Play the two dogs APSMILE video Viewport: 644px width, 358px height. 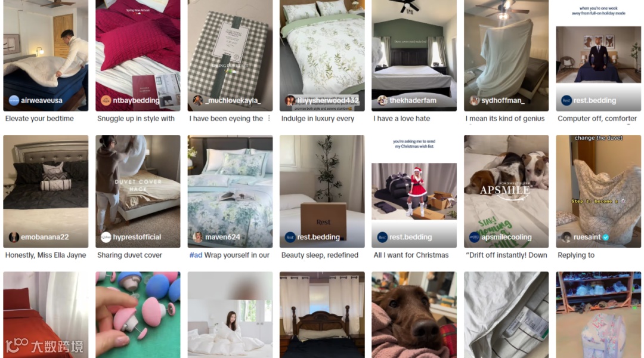506,191
